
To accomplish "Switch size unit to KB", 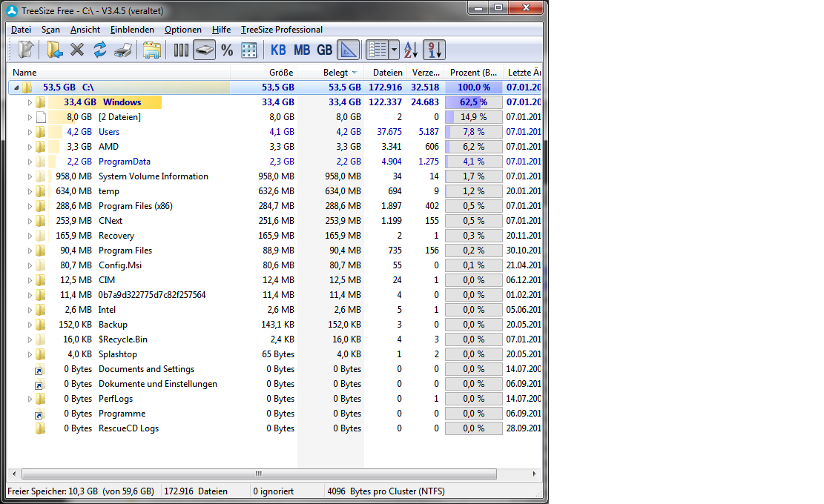I will click(278, 50).
